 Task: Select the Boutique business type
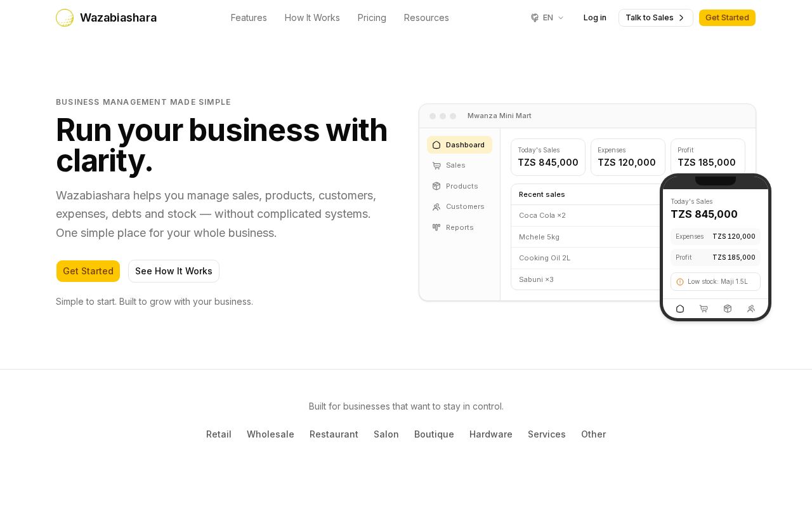434,434
